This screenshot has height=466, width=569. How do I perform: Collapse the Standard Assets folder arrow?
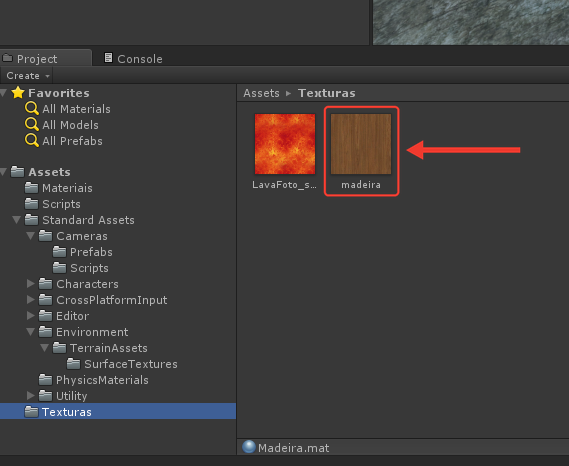[16, 220]
